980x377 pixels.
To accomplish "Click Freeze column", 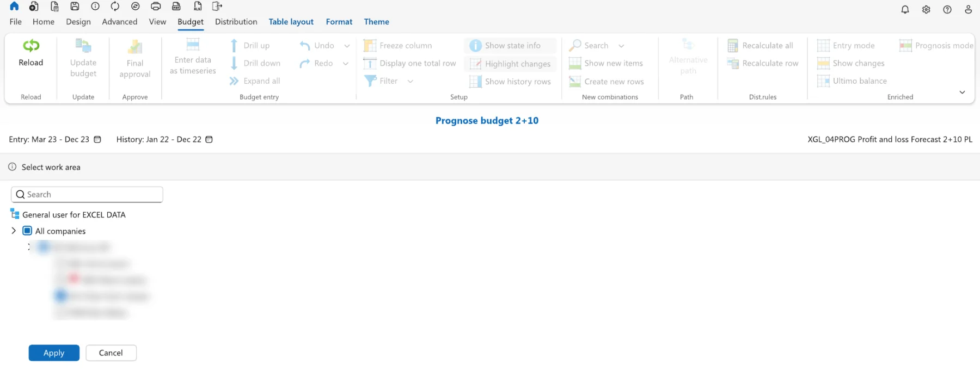I will (398, 46).
